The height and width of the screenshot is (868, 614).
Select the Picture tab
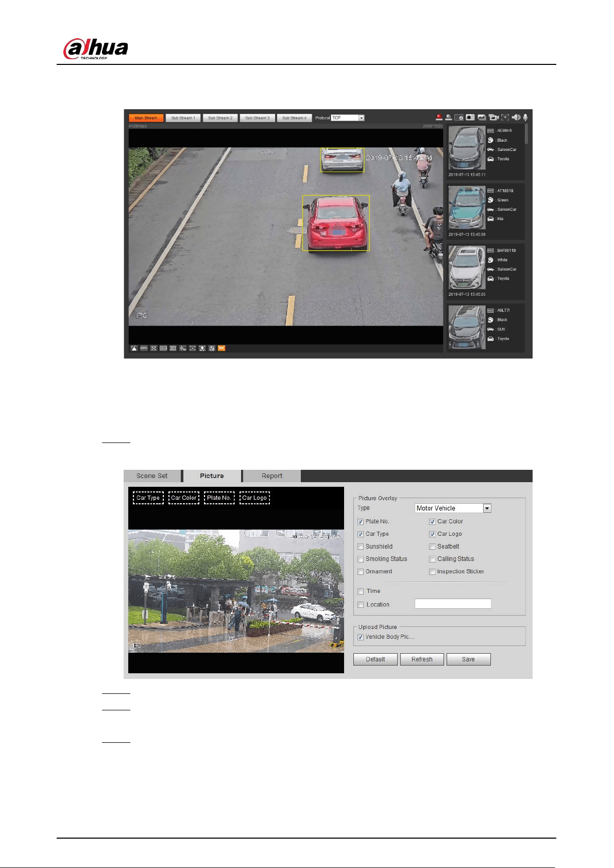pos(212,476)
